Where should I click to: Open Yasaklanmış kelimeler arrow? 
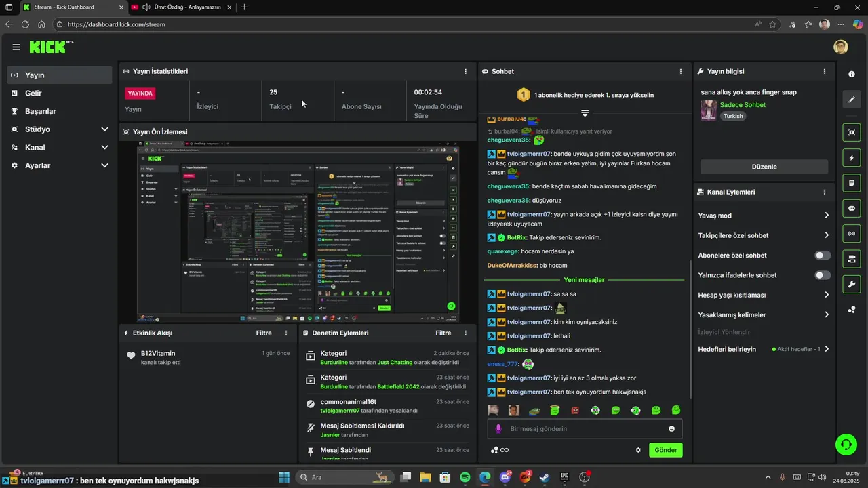827,314
